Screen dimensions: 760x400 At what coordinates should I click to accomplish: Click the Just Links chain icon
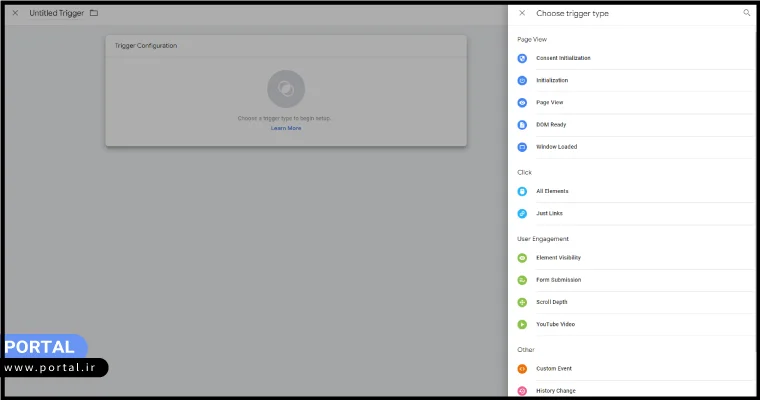click(522, 214)
